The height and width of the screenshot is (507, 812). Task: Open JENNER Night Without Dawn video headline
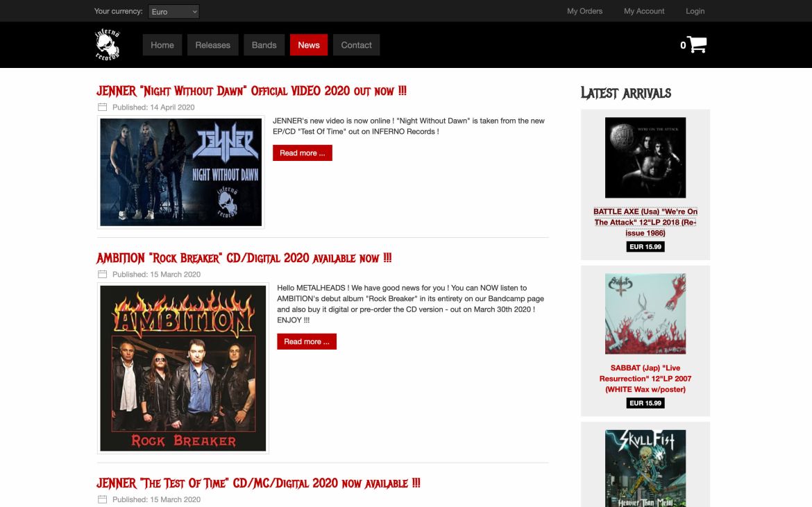251,91
